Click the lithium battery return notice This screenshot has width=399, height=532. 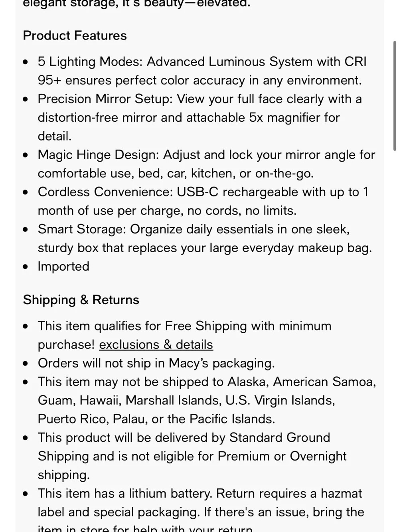[201, 512]
